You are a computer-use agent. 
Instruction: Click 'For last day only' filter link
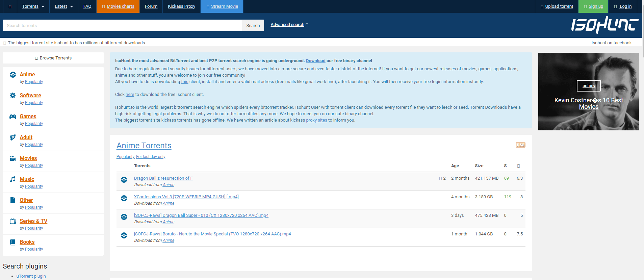click(151, 157)
